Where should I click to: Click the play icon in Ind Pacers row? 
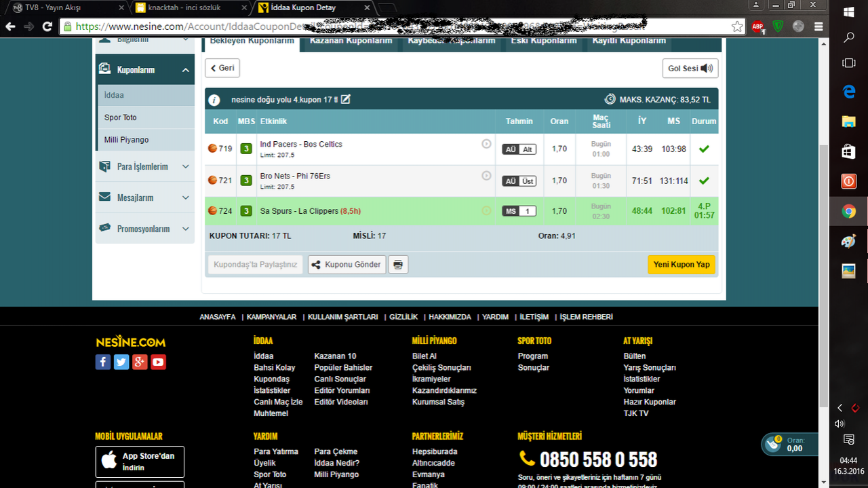tap(486, 144)
